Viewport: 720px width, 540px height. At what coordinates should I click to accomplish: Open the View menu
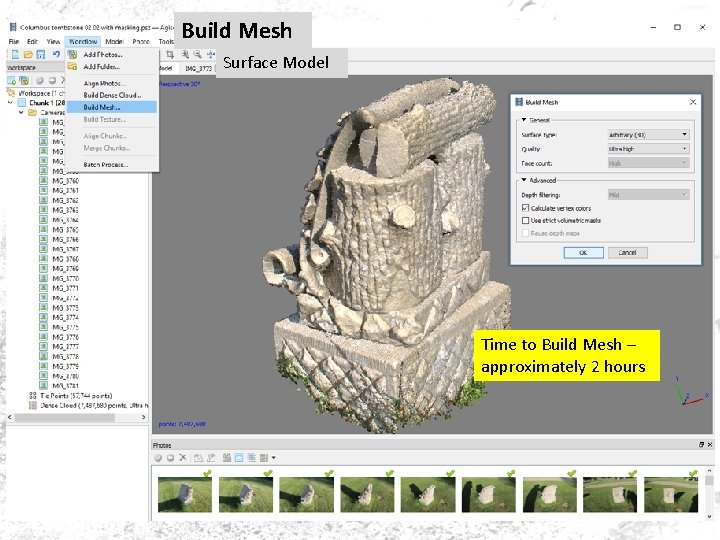click(x=53, y=41)
